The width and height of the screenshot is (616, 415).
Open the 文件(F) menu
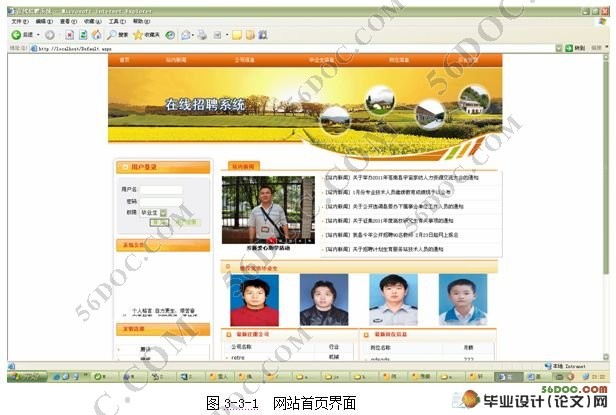[x=19, y=20]
